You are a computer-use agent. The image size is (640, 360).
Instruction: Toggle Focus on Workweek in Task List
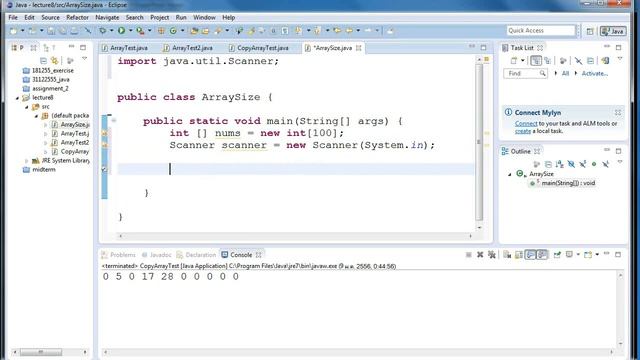(x=563, y=61)
